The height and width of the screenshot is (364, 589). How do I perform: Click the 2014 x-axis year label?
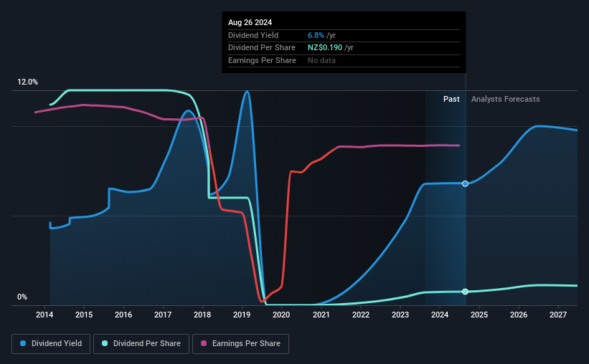point(44,315)
